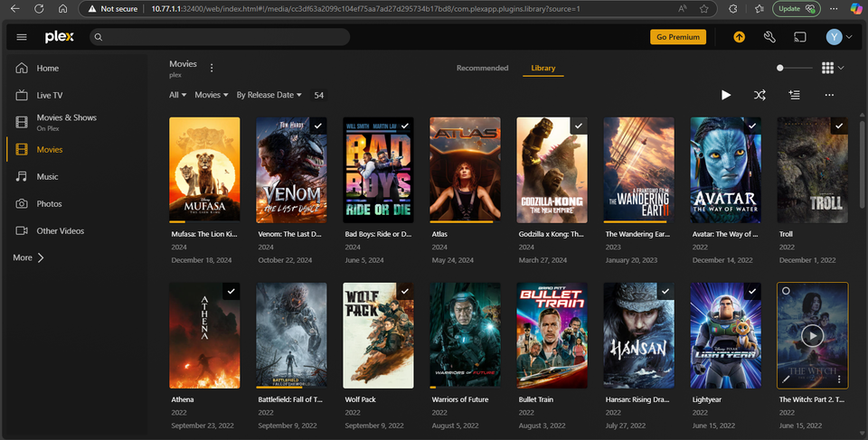Open the Warriors of Future poster
The image size is (868, 440).
465,335
